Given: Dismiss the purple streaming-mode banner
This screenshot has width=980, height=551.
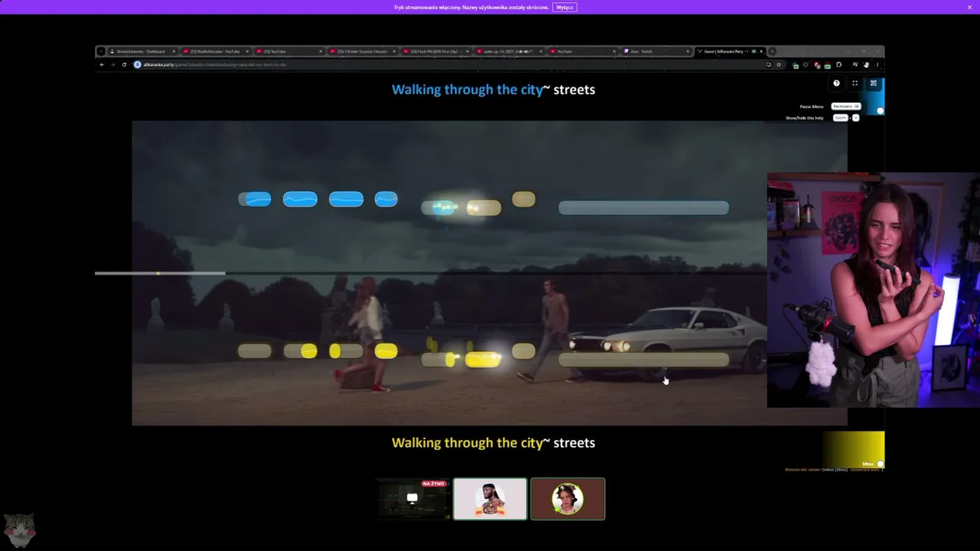Looking at the screenshot, I should pos(969,7).
